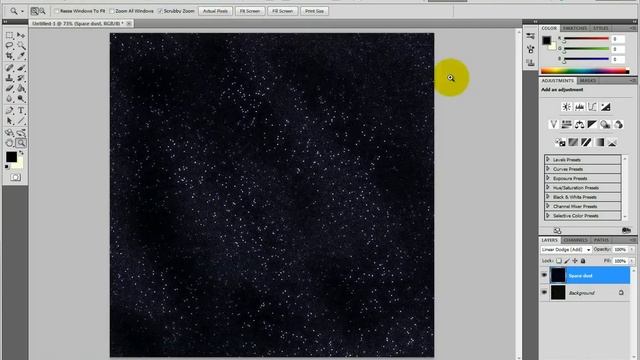The width and height of the screenshot is (640, 360).
Task: Add a Levels adjustment
Action: tap(579, 107)
